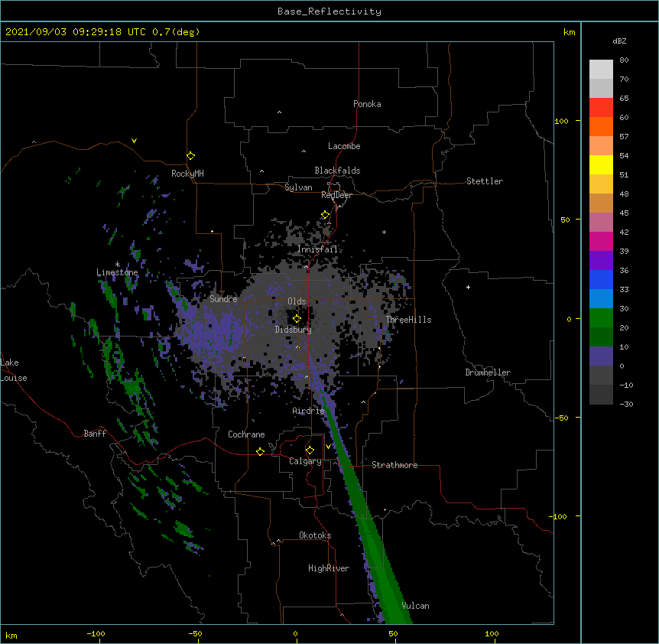The image size is (659, 644).
Task: Click the Olds town label
Action: click(x=297, y=301)
